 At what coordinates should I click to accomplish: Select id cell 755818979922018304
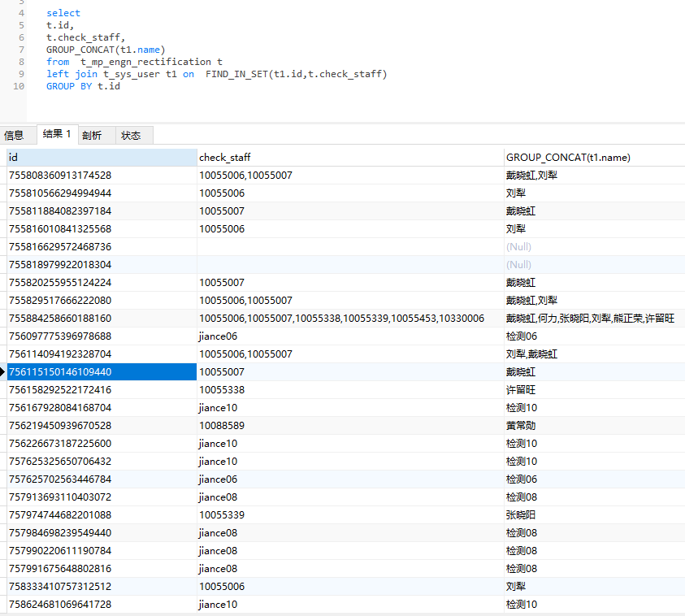[102, 265]
